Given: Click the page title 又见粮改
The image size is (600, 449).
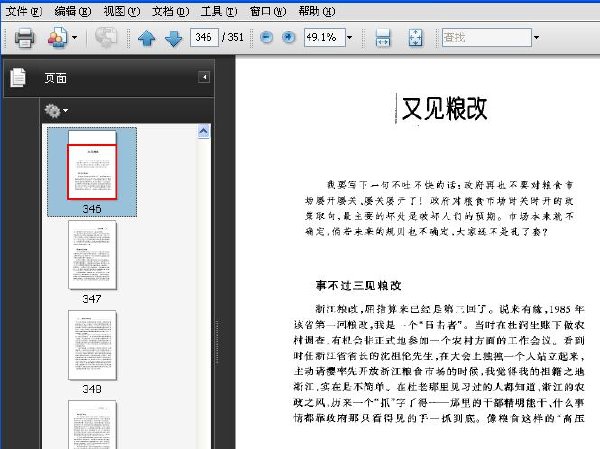Looking at the screenshot, I should [x=444, y=109].
